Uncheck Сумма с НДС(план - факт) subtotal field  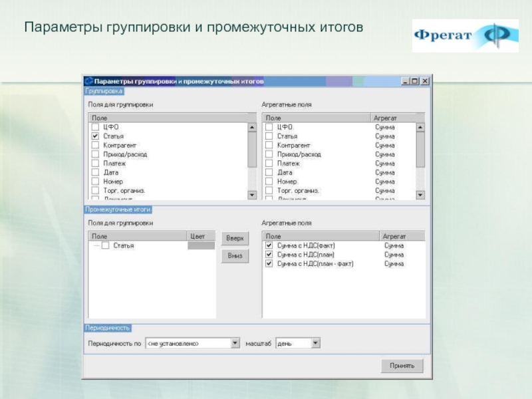click(x=269, y=263)
